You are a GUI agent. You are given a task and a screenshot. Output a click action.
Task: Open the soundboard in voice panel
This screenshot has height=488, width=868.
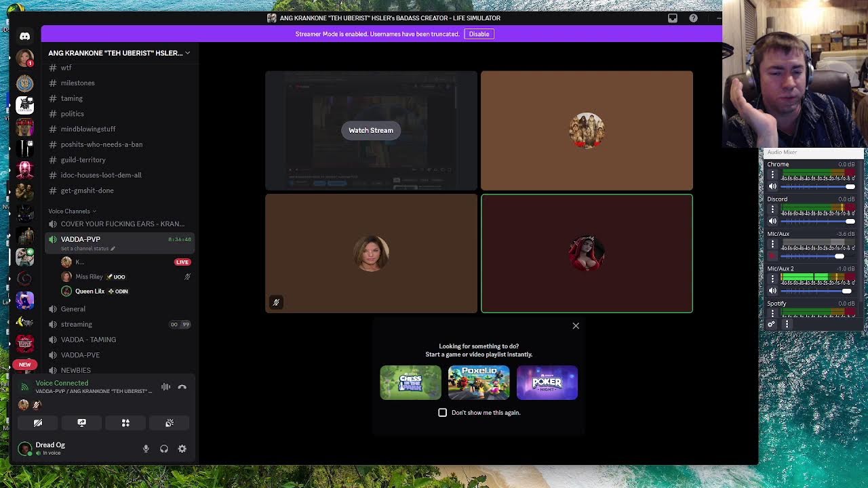[x=170, y=423]
